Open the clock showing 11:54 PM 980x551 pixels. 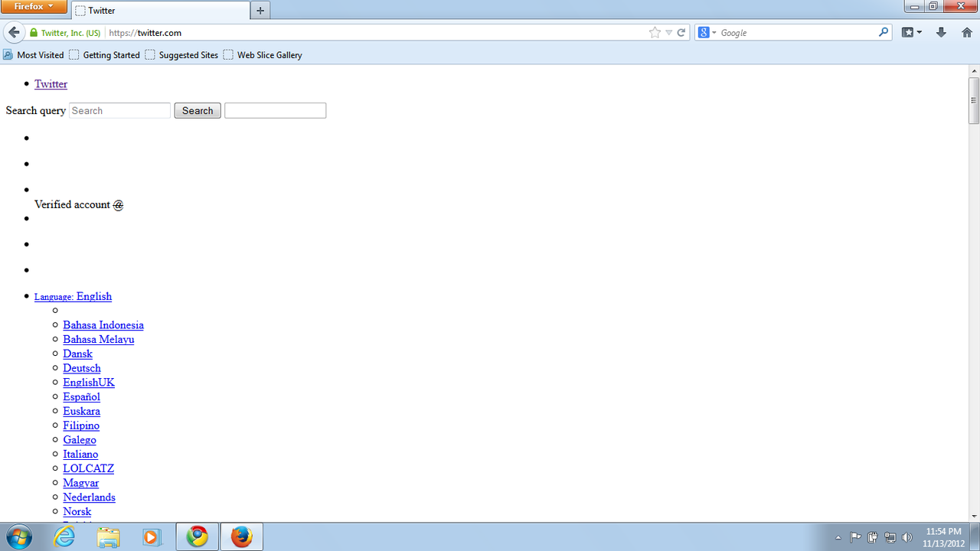943,537
